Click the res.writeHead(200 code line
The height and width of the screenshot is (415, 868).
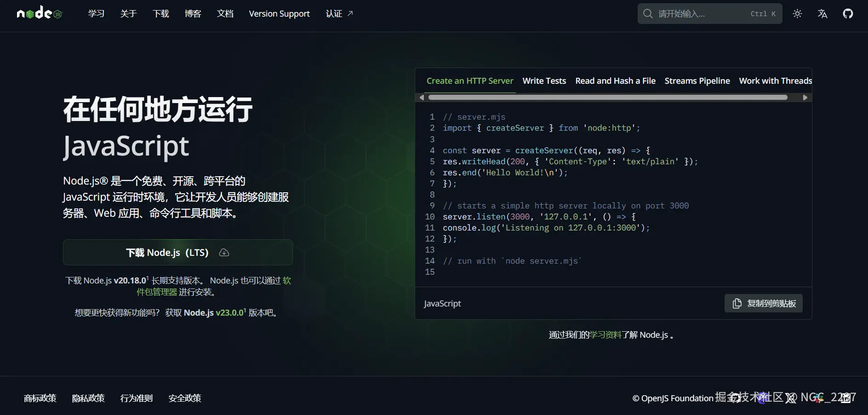pos(571,161)
